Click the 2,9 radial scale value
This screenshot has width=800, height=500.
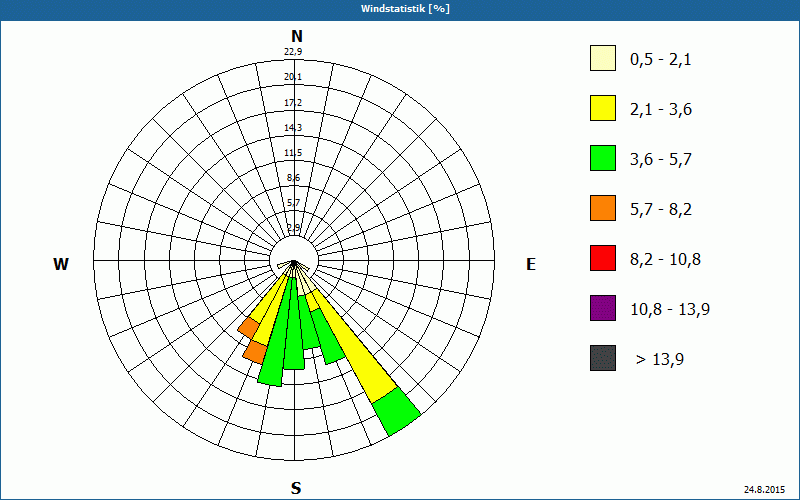coord(294,227)
